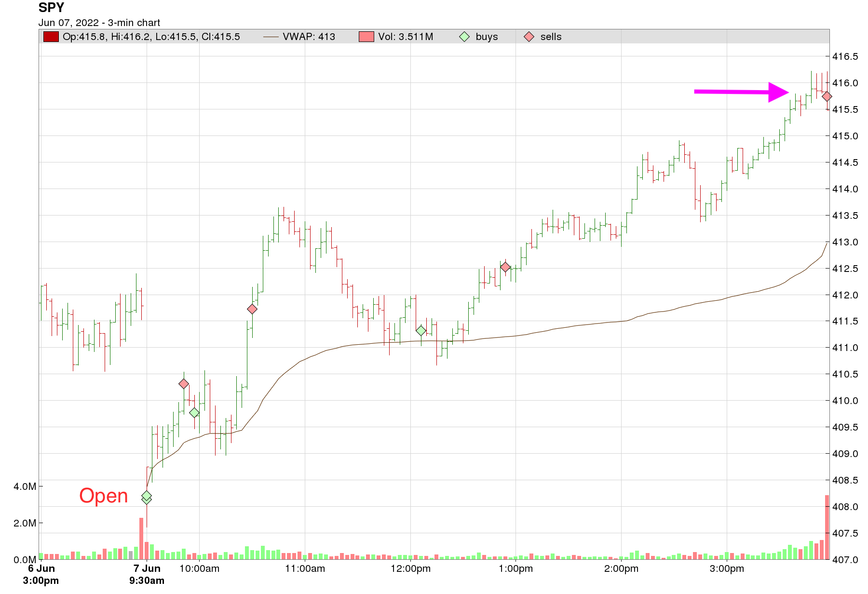
Task: Click the '415.5' price axis label
Action: pos(845,109)
